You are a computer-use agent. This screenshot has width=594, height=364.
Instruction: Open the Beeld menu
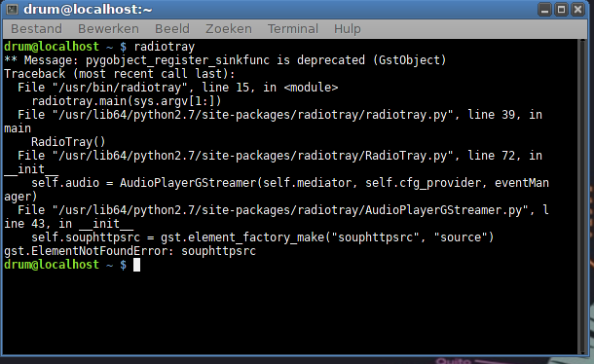172,29
